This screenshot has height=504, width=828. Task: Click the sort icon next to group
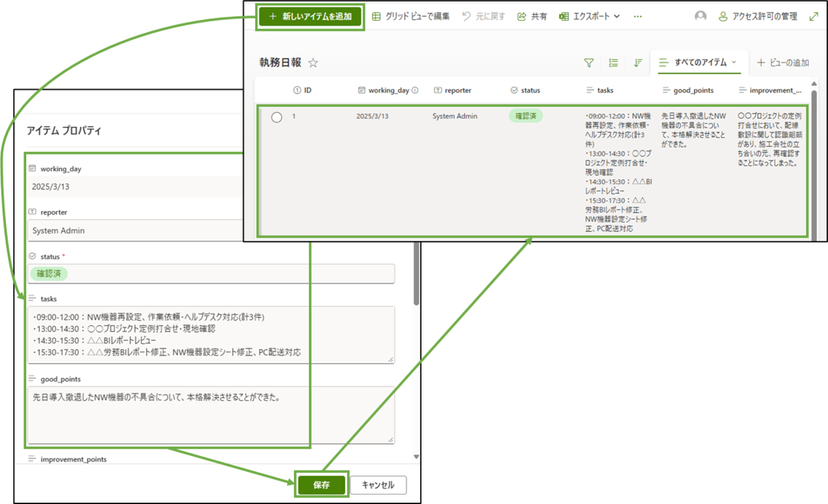tap(638, 63)
